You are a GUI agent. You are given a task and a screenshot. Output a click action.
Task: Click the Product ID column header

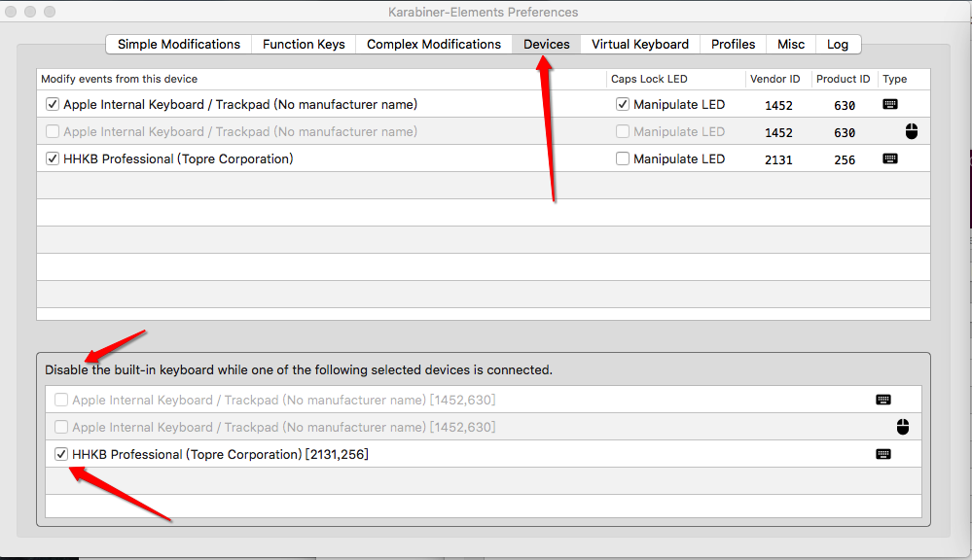pyautogui.click(x=843, y=80)
